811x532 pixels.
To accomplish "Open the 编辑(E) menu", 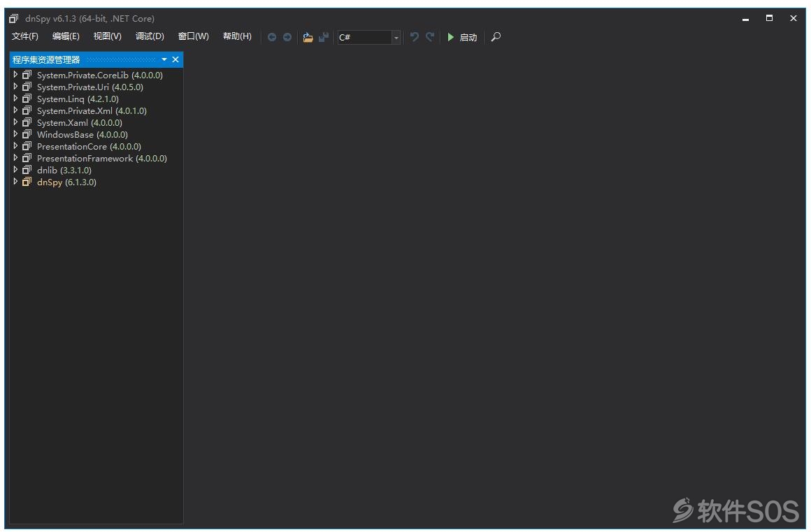I will point(66,36).
